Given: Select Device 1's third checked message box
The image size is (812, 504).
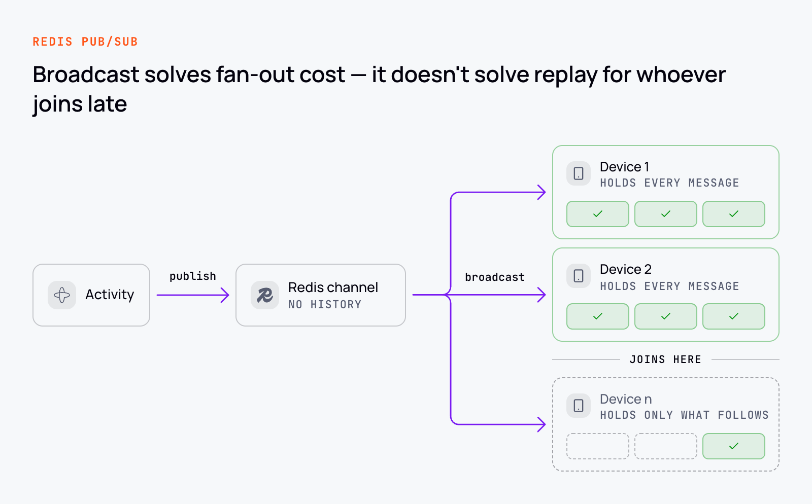Looking at the screenshot, I should point(734,214).
